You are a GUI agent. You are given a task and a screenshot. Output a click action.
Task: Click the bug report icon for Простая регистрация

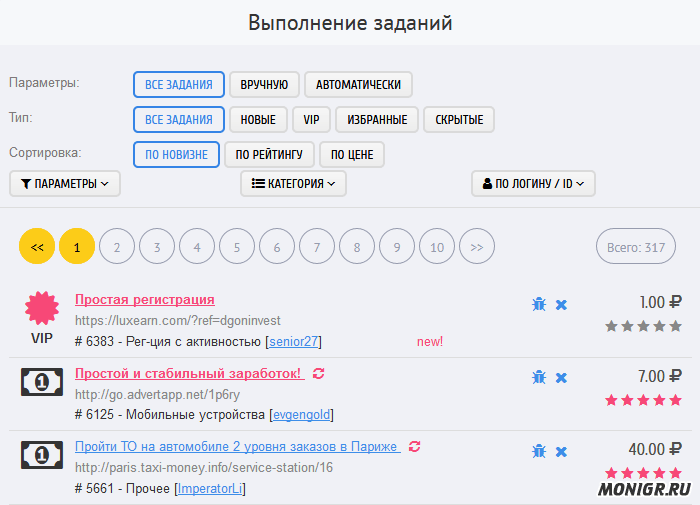pyautogui.click(x=539, y=304)
